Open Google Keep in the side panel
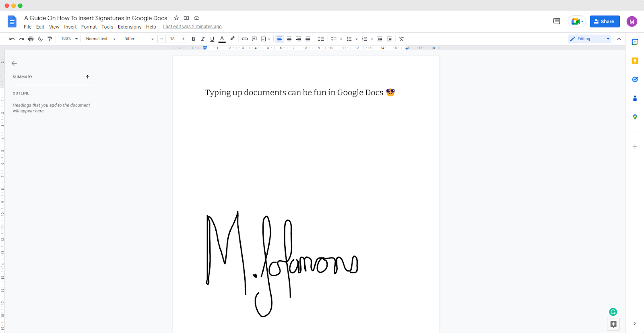This screenshot has height=333, width=644. tap(635, 61)
